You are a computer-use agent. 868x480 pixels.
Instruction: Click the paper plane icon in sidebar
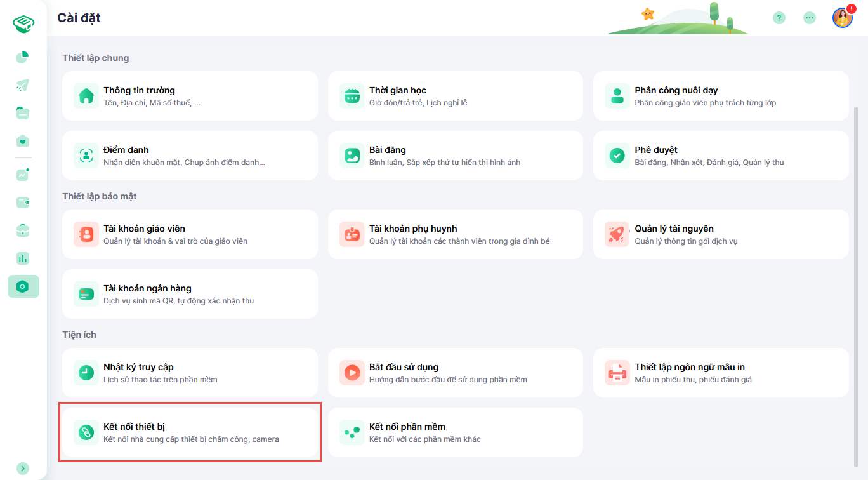23,85
